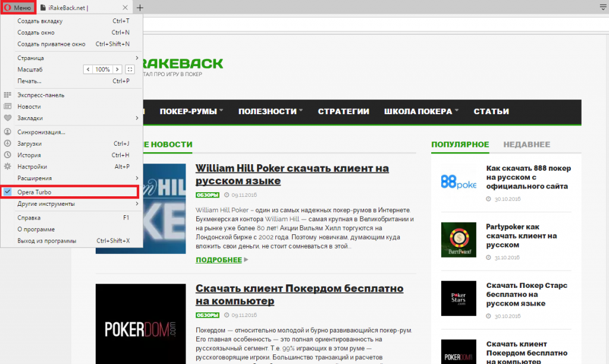Open sidebar link Как скачать 888 покер
The height and width of the screenshot is (364, 609).
tap(529, 177)
